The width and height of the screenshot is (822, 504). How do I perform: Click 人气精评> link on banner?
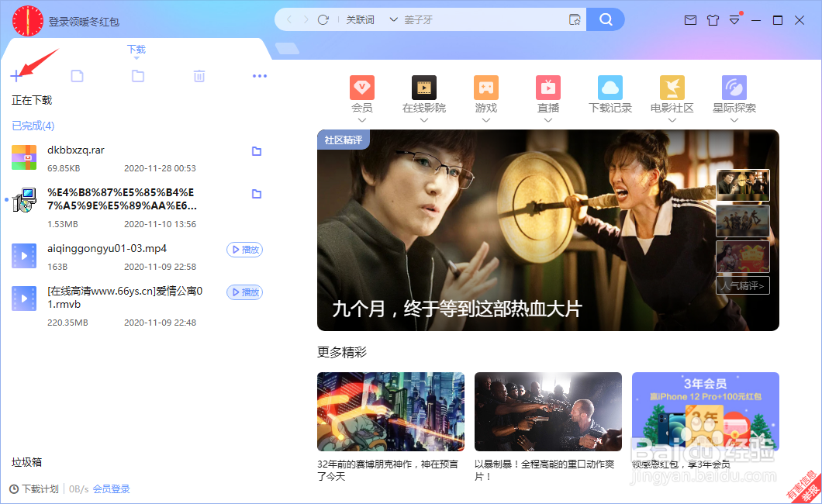(743, 285)
